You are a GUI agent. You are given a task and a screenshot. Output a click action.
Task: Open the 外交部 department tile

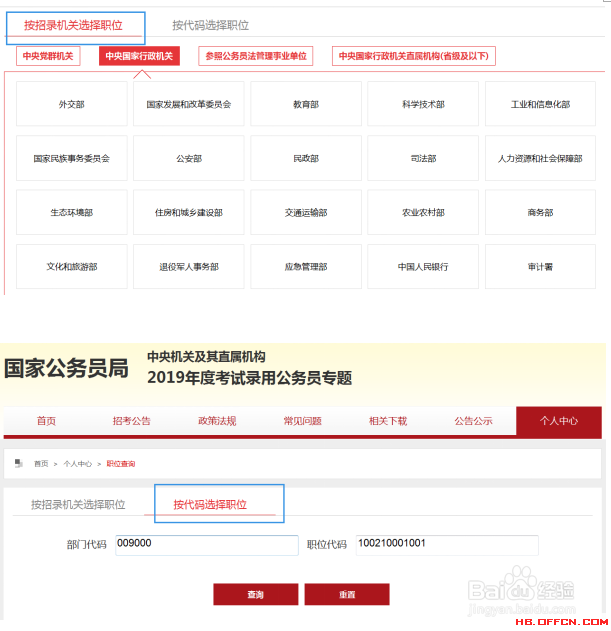[72, 104]
